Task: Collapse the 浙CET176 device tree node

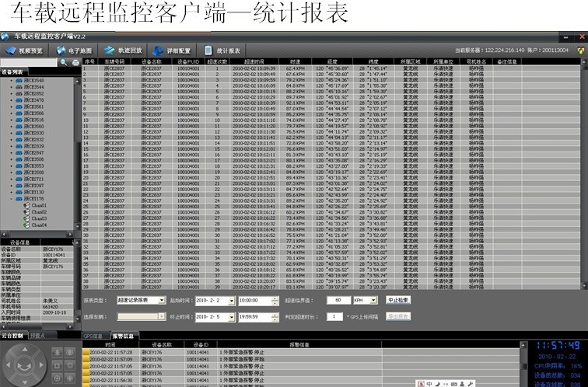Action: 11,199
